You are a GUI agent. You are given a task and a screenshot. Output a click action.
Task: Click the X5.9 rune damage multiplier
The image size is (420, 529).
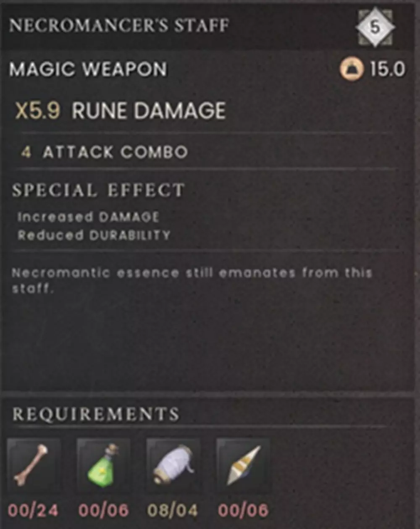(x=37, y=111)
